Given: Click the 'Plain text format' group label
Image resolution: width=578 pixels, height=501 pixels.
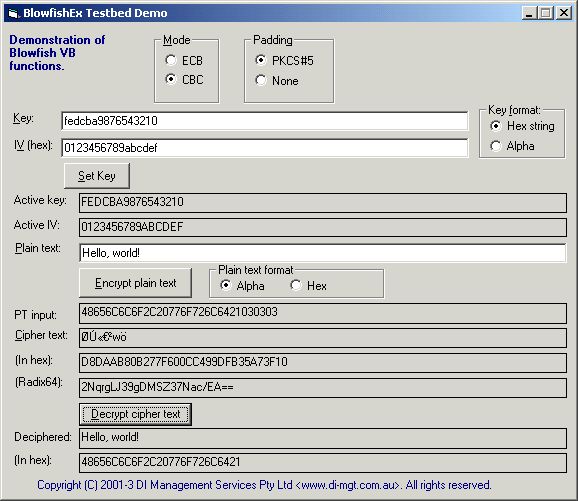Looking at the screenshot, I should point(256,270).
